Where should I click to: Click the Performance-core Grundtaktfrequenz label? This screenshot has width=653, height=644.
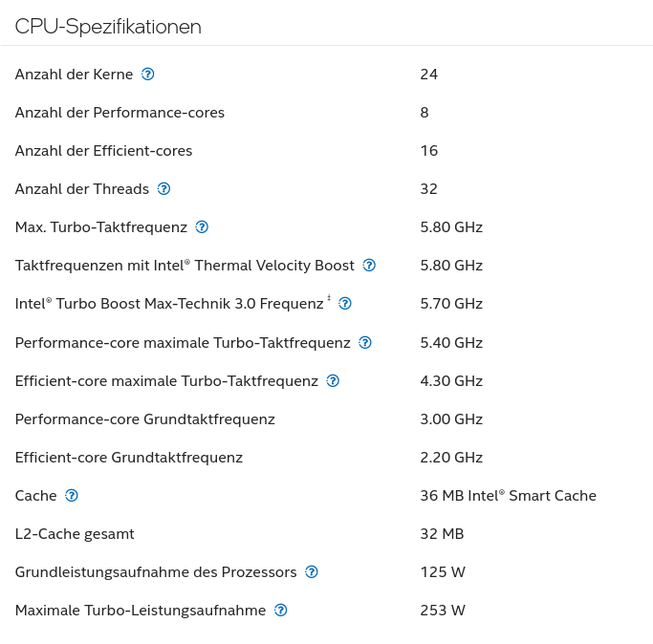click(144, 419)
